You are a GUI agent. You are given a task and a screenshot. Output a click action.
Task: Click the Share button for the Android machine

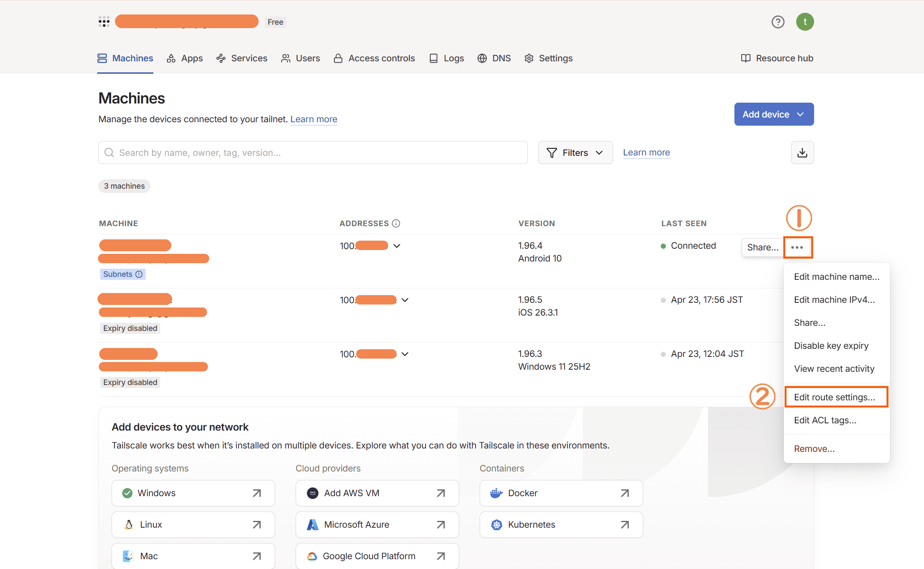click(762, 247)
